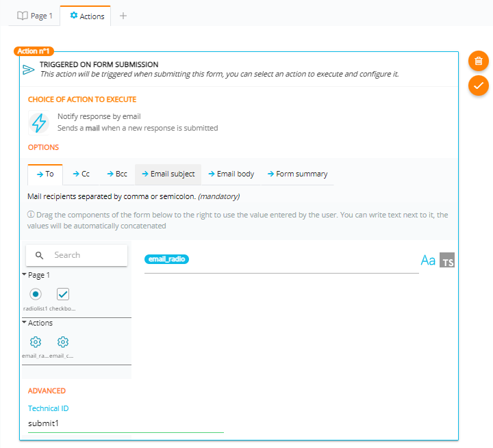Select the second email action gear icon
The image size is (493, 448).
coord(63,342)
